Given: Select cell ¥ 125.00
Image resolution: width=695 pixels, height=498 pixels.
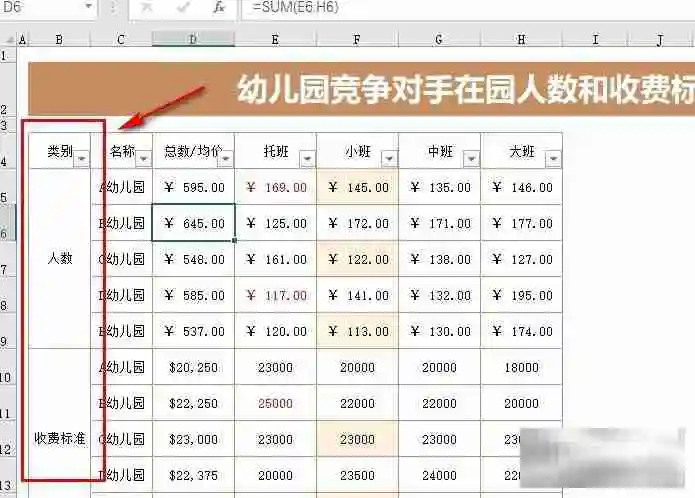Looking at the screenshot, I should tap(275, 223).
